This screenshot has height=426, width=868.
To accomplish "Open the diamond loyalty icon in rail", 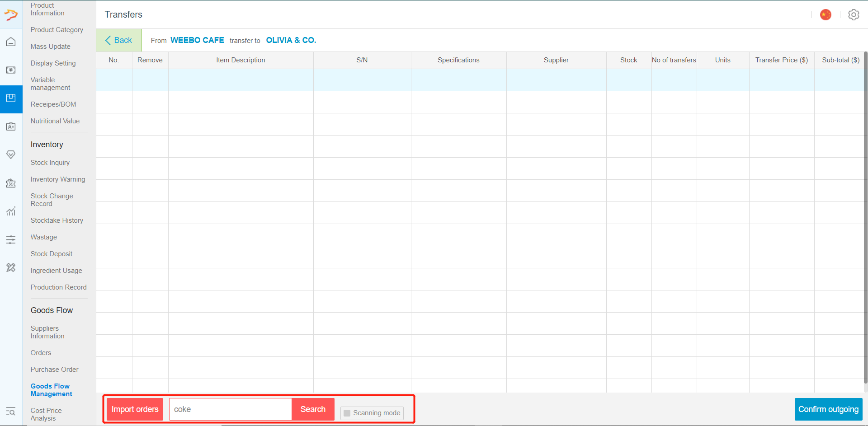I will [11, 154].
